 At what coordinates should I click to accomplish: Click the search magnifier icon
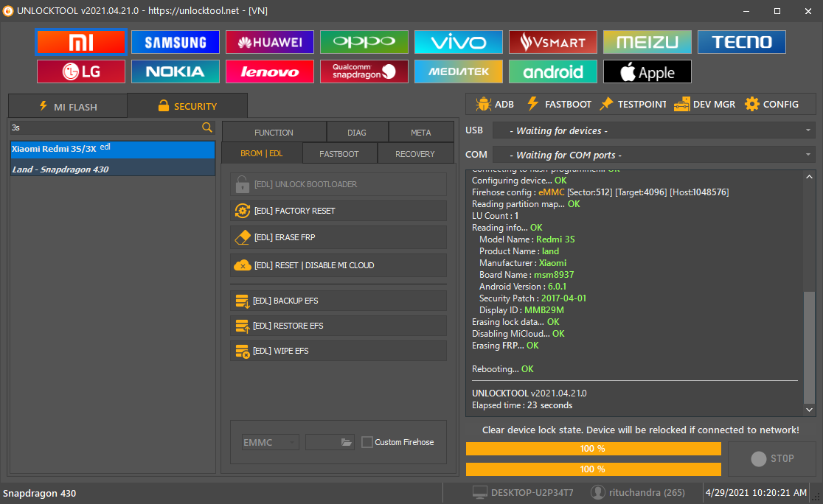pos(207,127)
